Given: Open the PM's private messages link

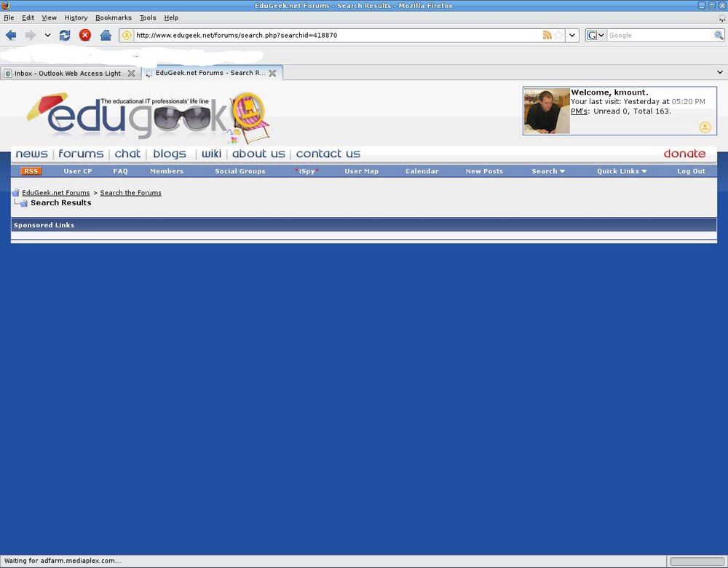Looking at the screenshot, I should click(x=579, y=111).
